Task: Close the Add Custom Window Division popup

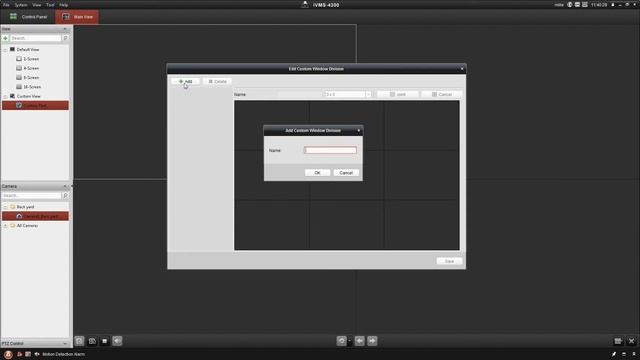Action: click(359, 130)
